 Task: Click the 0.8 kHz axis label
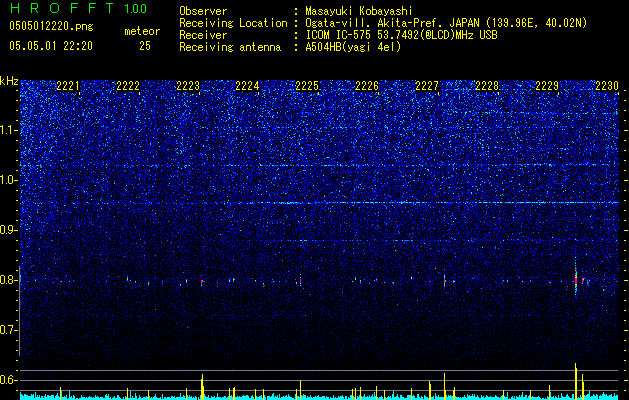click(9, 280)
